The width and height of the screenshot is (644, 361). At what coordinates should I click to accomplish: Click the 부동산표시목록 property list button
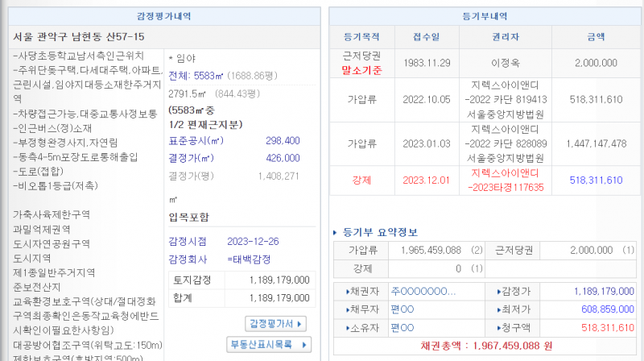pos(269,344)
